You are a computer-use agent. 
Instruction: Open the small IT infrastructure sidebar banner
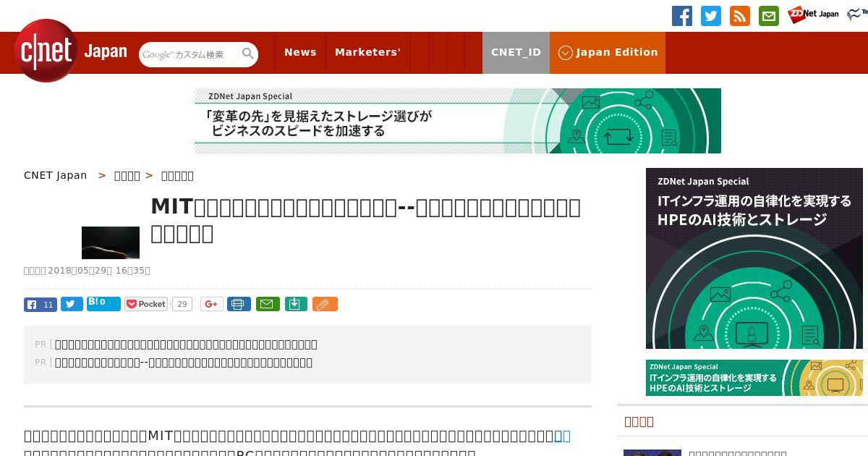pos(754,378)
